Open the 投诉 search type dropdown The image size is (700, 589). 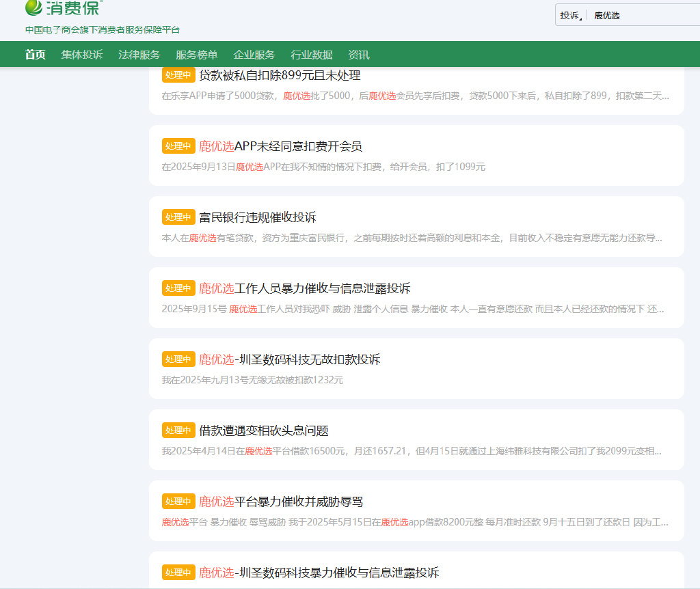pyautogui.click(x=571, y=15)
